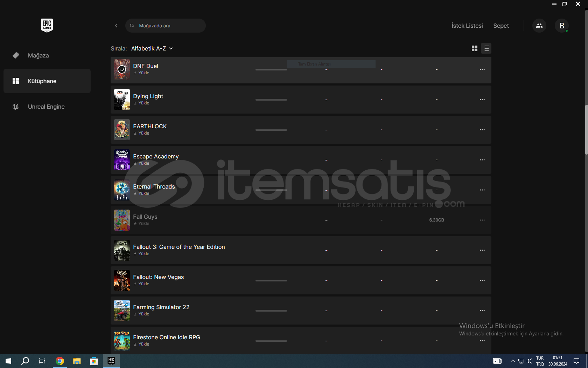Open İstek Listesi in the header
The image size is (588, 368).
coord(467,26)
